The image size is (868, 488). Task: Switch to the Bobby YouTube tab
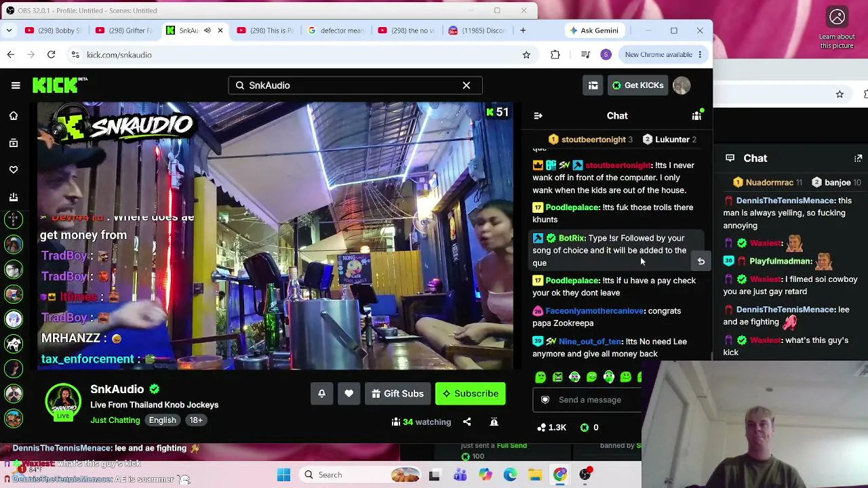click(53, 30)
